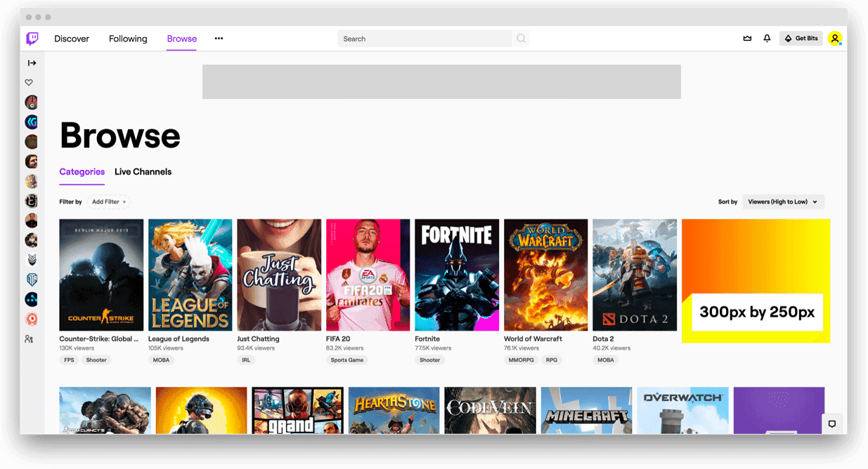Open the Just Chatting cover art
This screenshot has height=469, width=868.
279,275
